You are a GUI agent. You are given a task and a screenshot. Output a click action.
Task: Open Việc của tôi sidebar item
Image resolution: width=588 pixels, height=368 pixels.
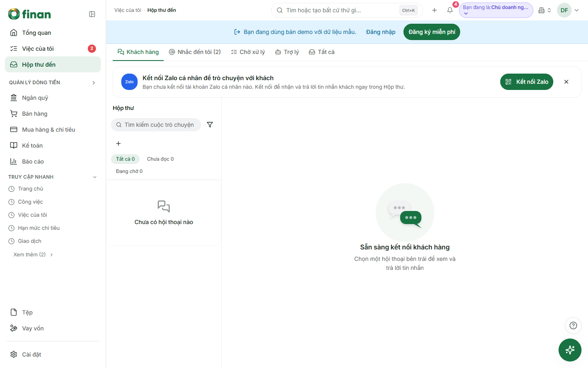click(x=53, y=49)
